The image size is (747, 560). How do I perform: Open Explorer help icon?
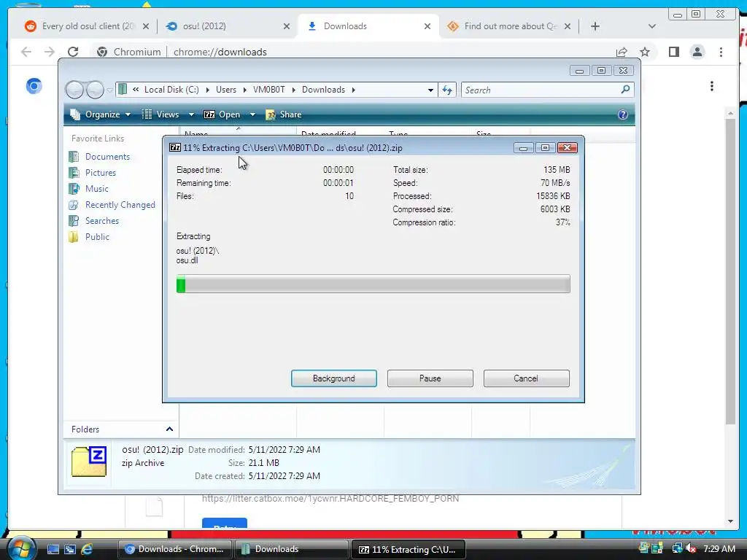click(x=623, y=114)
